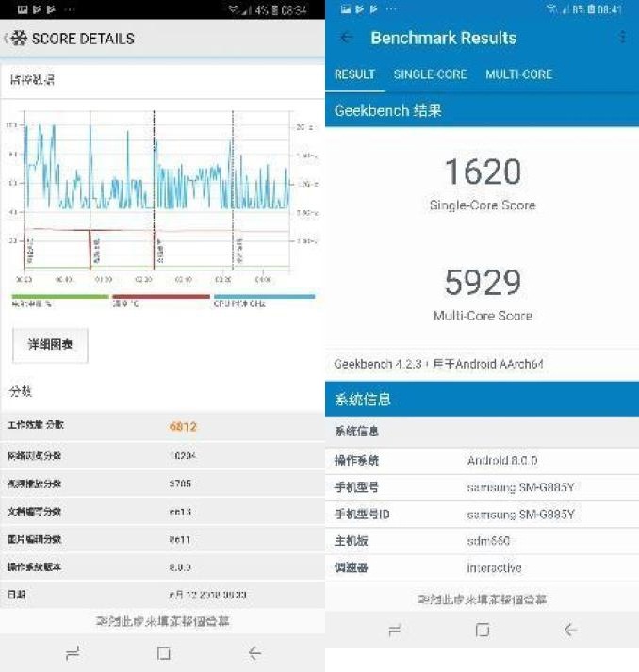Tap the 5929 multi-core score
639x672 pixels.
[483, 282]
